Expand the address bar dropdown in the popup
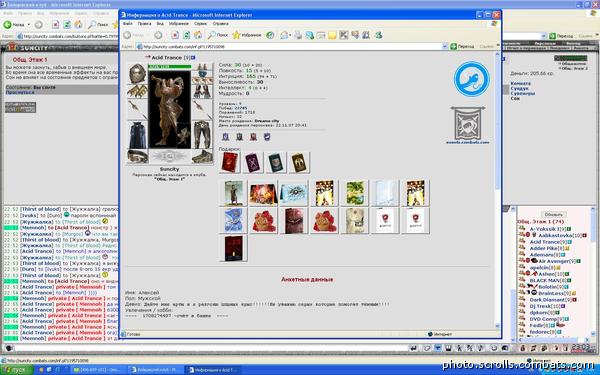The width and height of the screenshot is (600, 375). (444, 46)
